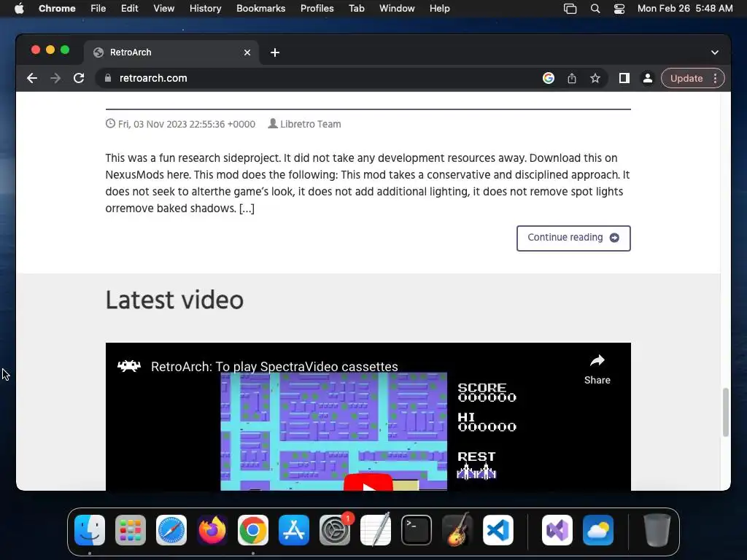Play the YouTube video
The height and width of the screenshot is (560, 747).
tap(368, 482)
